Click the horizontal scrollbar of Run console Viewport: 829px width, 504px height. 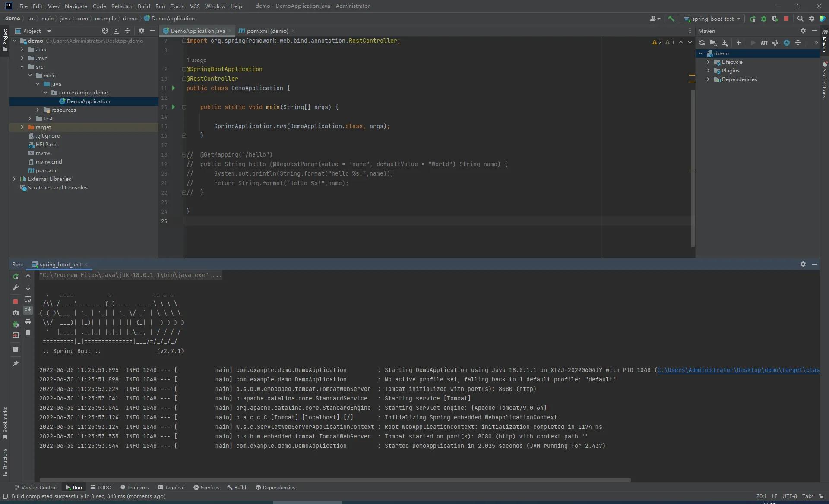tap(335, 480)
